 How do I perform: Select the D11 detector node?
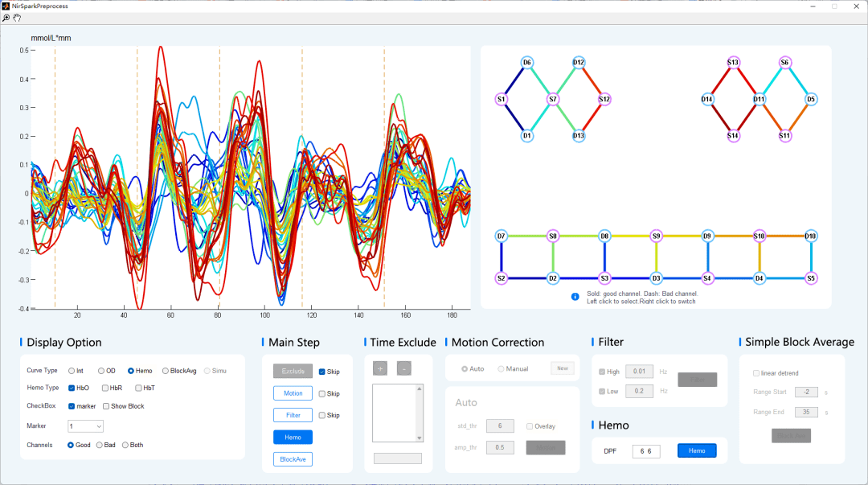pos(759,100)
